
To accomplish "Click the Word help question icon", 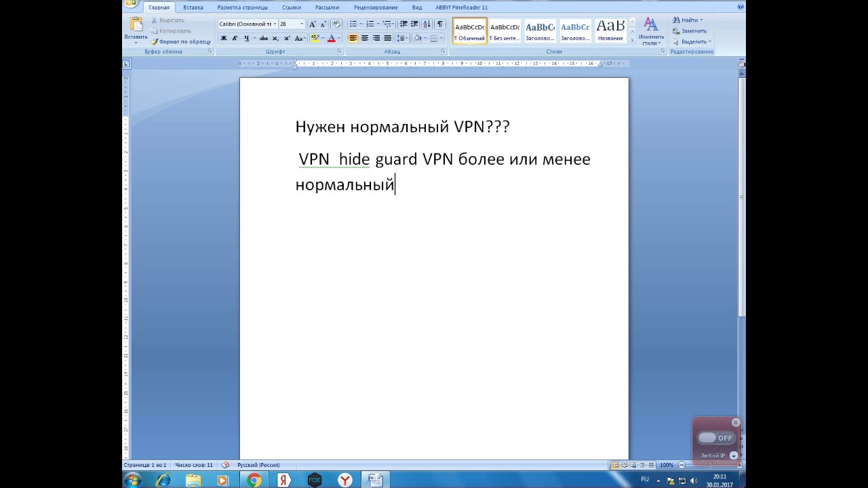I will (740, 7).
